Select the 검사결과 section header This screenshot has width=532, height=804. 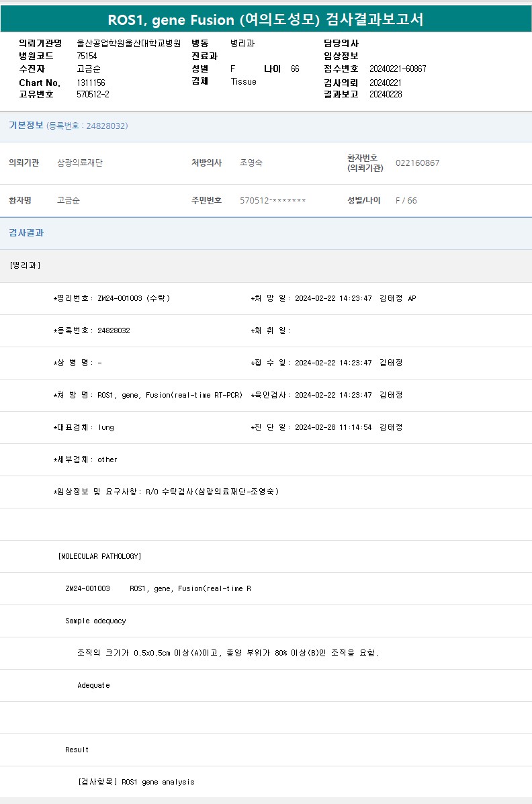26,233
